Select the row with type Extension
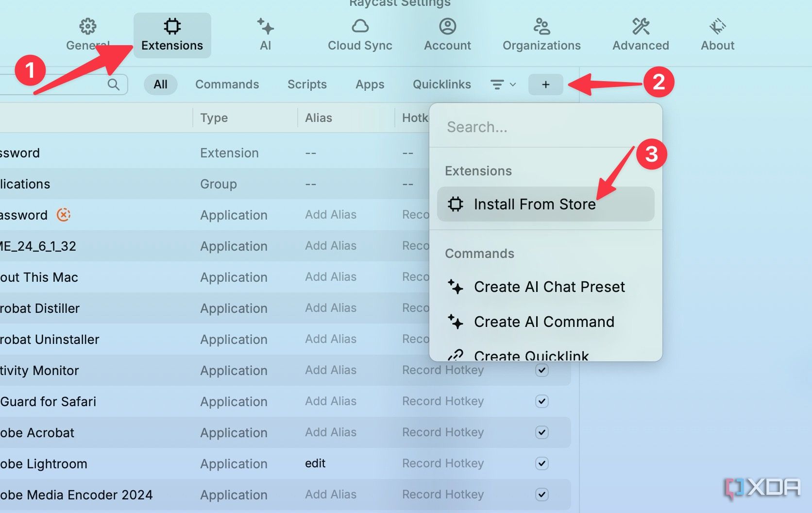The image size is (812, 513). (214, 153)
